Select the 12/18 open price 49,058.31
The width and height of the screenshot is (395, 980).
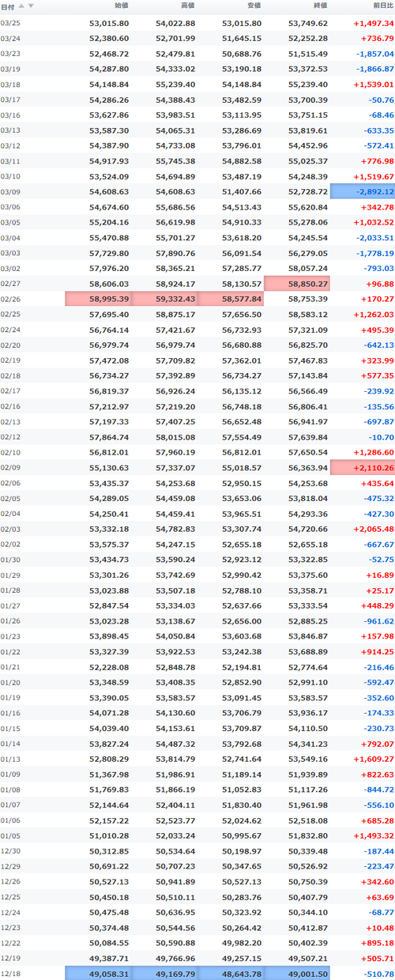click(98, 973)
